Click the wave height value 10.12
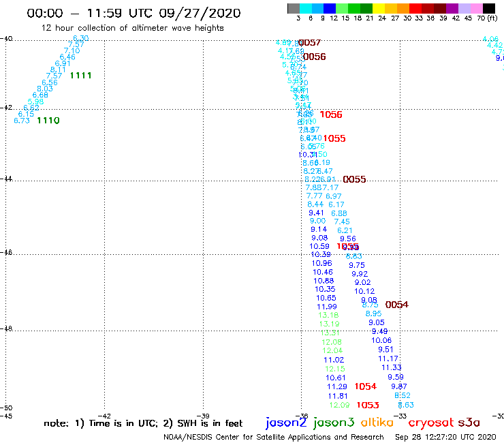This screenshot has width=504, height=443. click(x=364, y=292)
